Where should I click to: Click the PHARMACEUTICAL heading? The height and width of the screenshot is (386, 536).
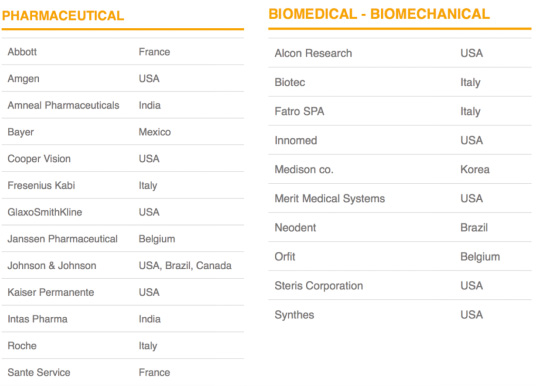coord(63,16)
